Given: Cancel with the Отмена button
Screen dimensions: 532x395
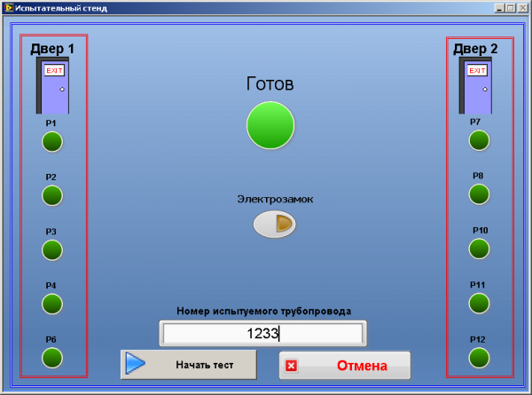Looking at the screenshot, I should point(345,366).
